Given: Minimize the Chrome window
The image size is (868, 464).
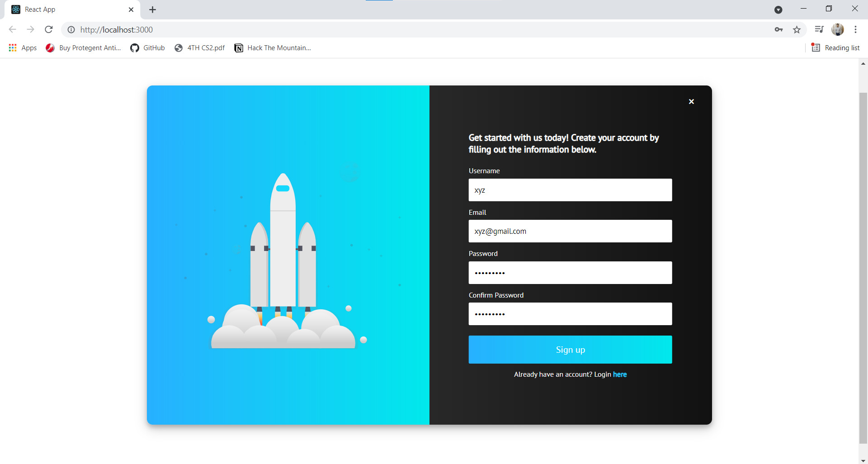Looking at the screenshot, I should tap(803, 9).
